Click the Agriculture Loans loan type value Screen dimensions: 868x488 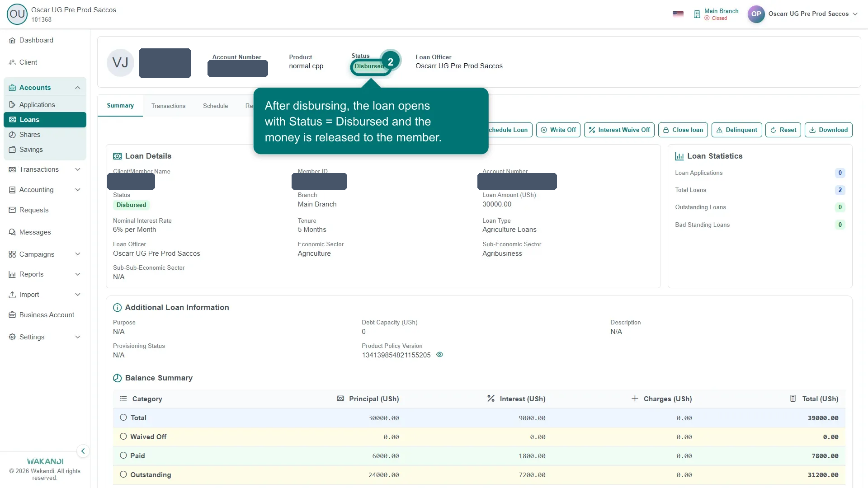(x=509, y=230)
